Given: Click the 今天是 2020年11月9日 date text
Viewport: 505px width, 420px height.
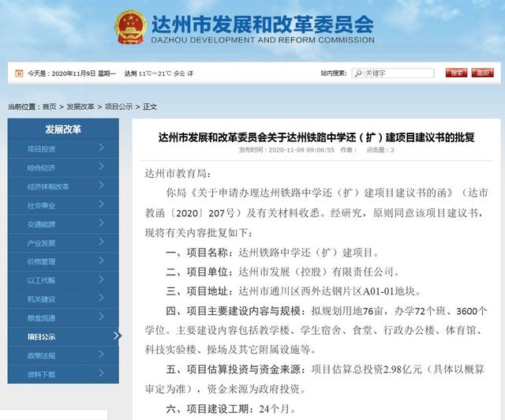Looking at the screenshot, I should 72,73.
